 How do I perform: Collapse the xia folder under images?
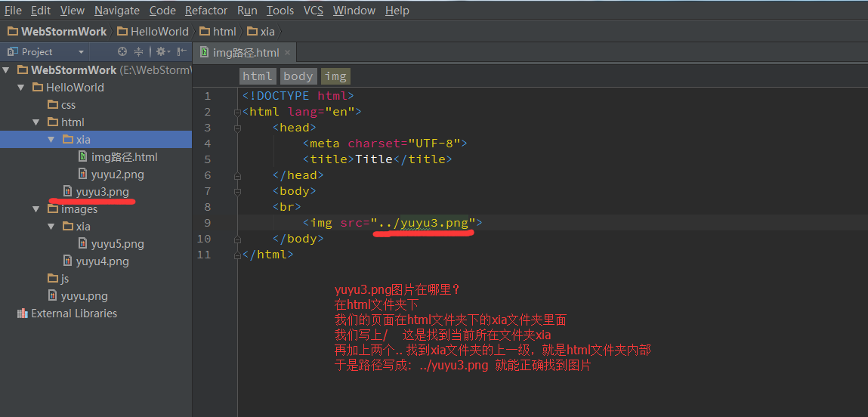(x=51, y=227)
